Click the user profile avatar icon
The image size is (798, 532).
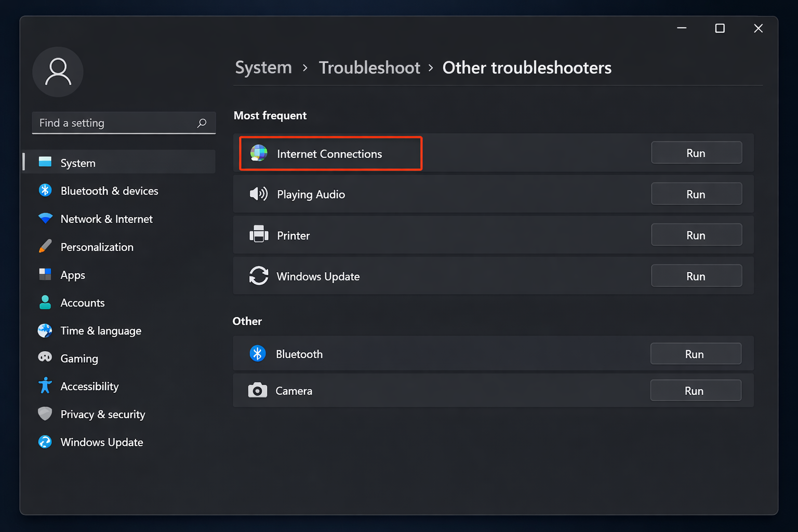tap(58, 72)
